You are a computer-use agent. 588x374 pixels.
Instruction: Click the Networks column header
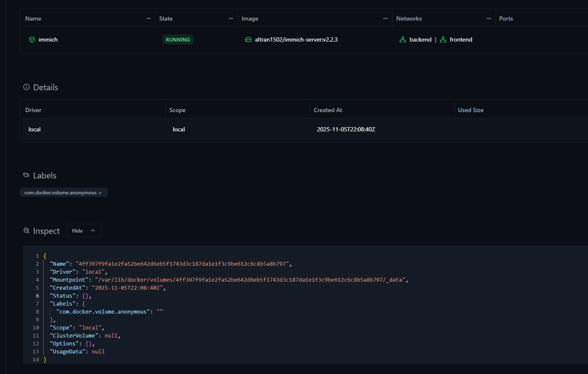click(x=409, y=18)
